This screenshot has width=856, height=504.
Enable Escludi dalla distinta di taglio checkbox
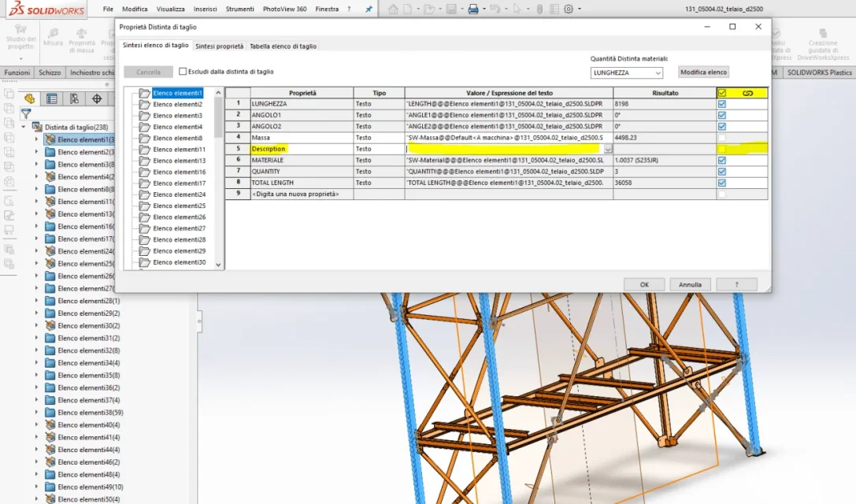pyautogui.click(x=183, y=72)
